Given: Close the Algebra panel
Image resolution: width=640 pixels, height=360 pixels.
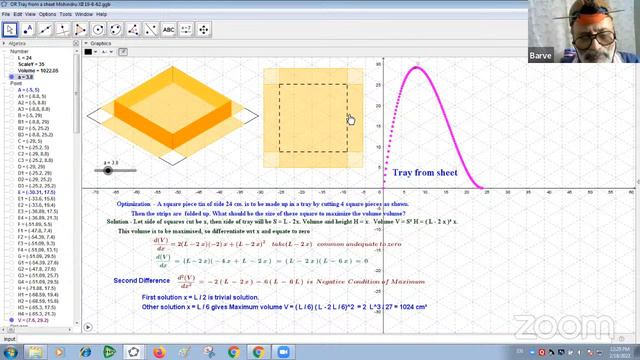Looking at the screenshot, I should point(76,43).
